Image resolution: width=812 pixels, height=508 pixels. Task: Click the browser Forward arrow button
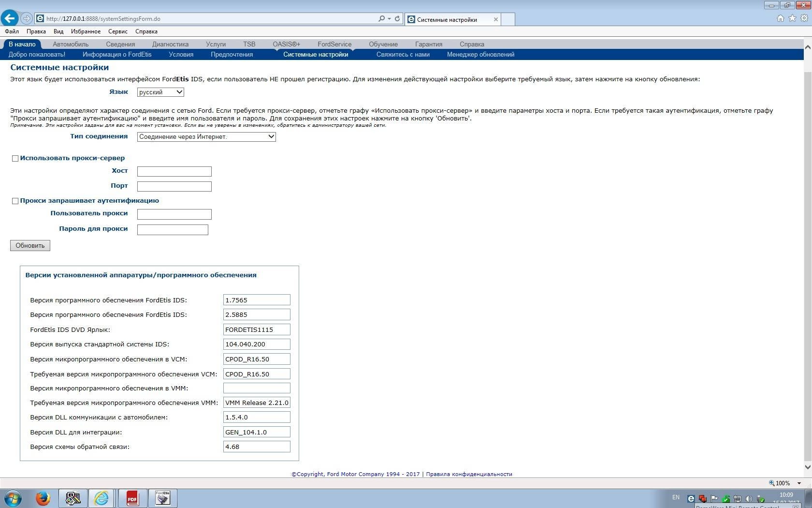tap(27, 18)
